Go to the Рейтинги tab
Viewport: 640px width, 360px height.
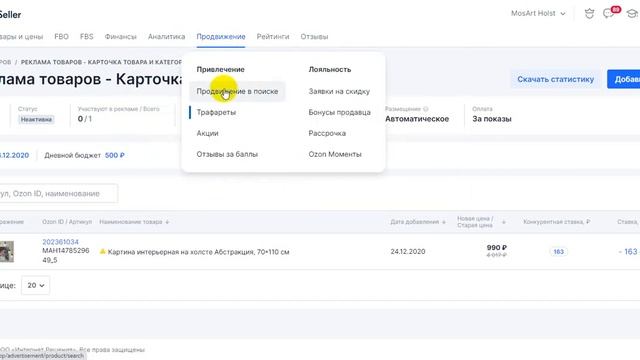[273, 36]
